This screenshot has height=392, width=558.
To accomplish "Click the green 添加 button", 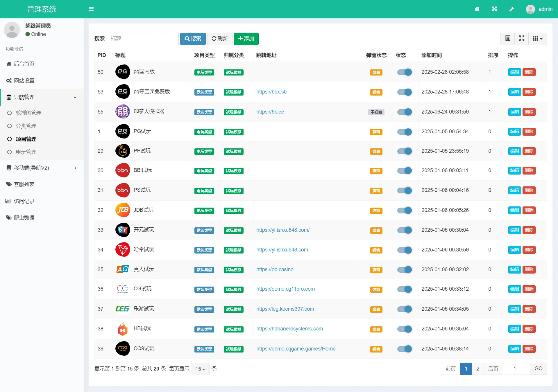I will point(246,39).
